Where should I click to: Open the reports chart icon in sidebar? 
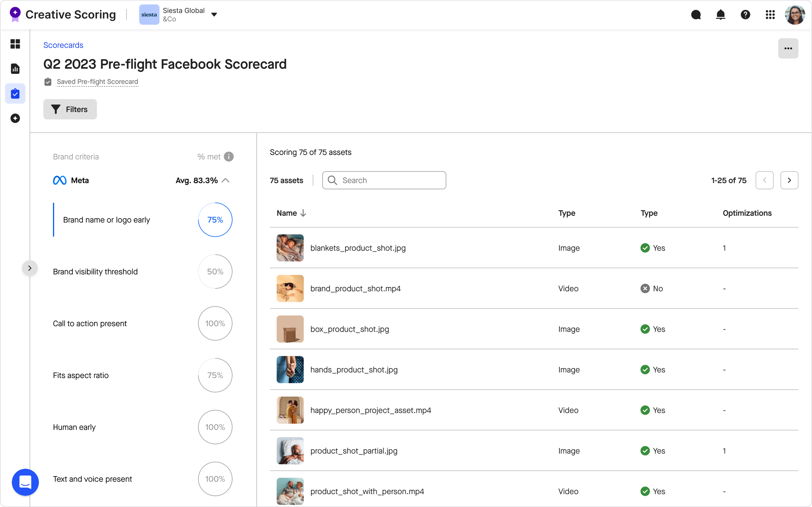click(x=15, y=69)
